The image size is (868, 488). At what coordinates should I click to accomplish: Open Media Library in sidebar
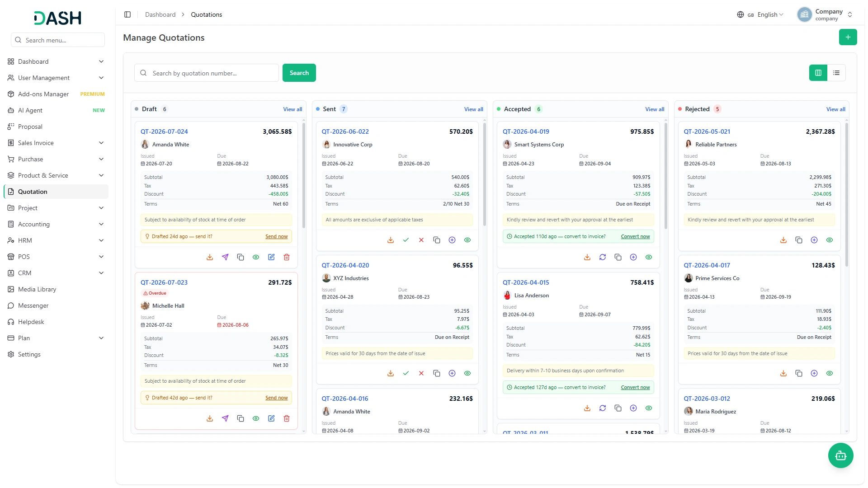[x=56, y=289]
